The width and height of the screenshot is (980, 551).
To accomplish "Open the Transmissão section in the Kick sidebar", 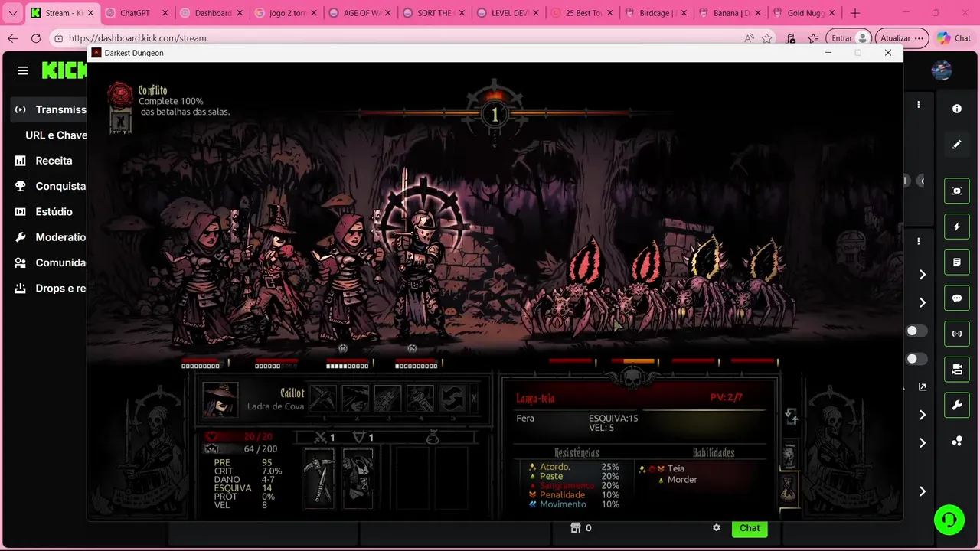I will click(x=50, y=109).
